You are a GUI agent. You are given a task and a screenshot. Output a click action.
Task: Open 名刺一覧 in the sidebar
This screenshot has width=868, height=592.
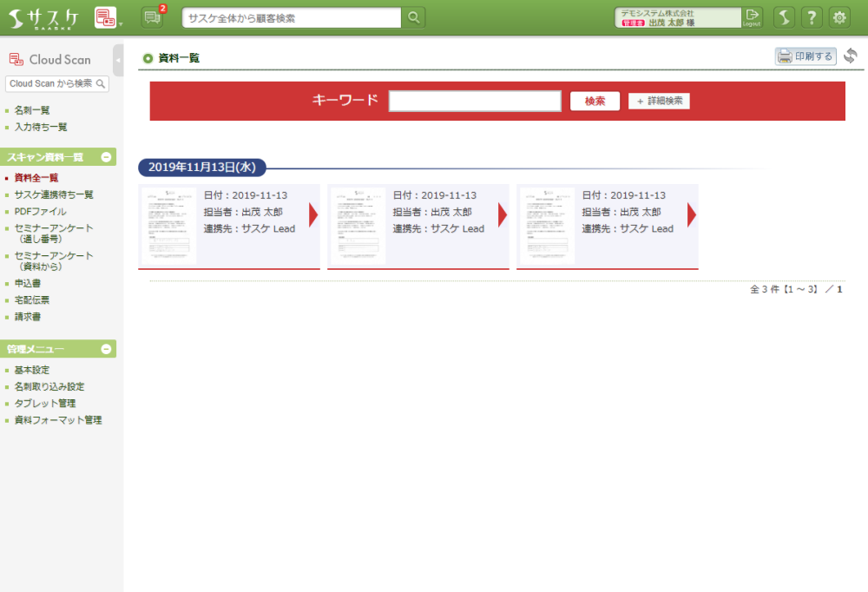click(x=32, y=110)
